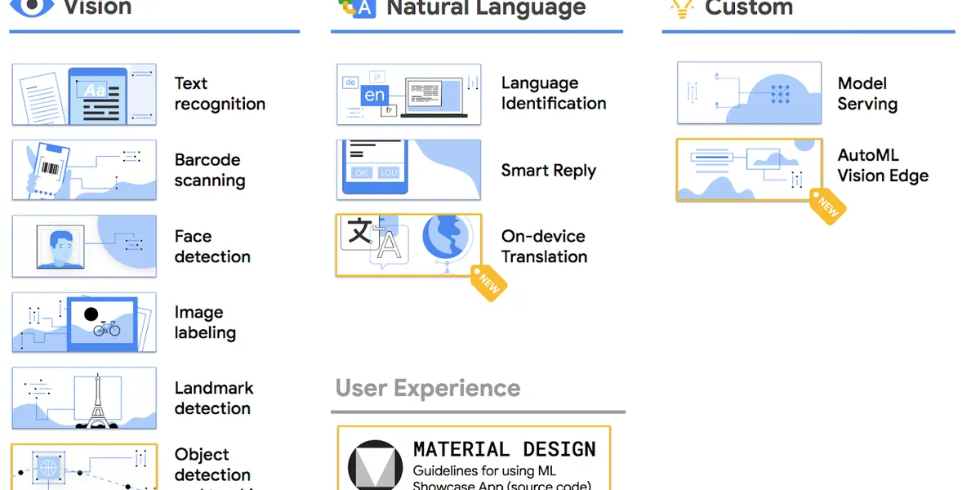
Task: Click the "Landmark detection" label
Action: coord(214,399)
